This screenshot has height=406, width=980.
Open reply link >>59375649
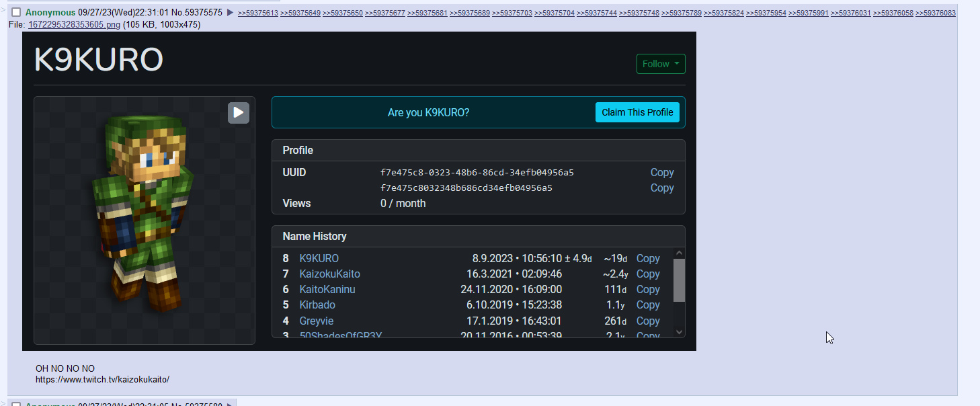point(300,13)
